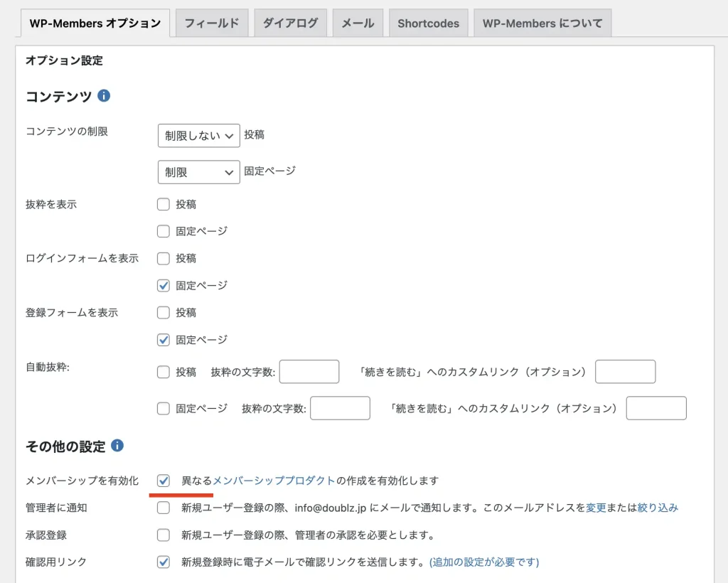Uncheck the 確認用リンク checkbox
Screen dimensions: 728x583
click(x=164, y=562)
